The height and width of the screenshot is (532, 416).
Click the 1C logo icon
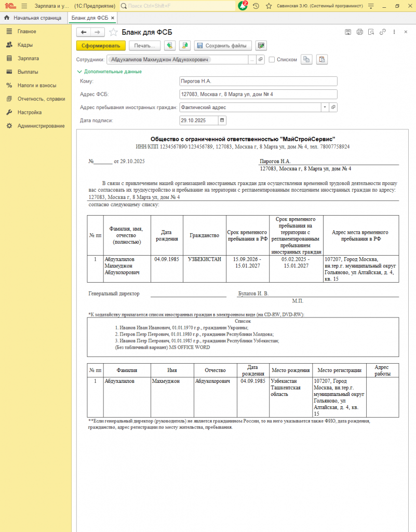[10, 6]
